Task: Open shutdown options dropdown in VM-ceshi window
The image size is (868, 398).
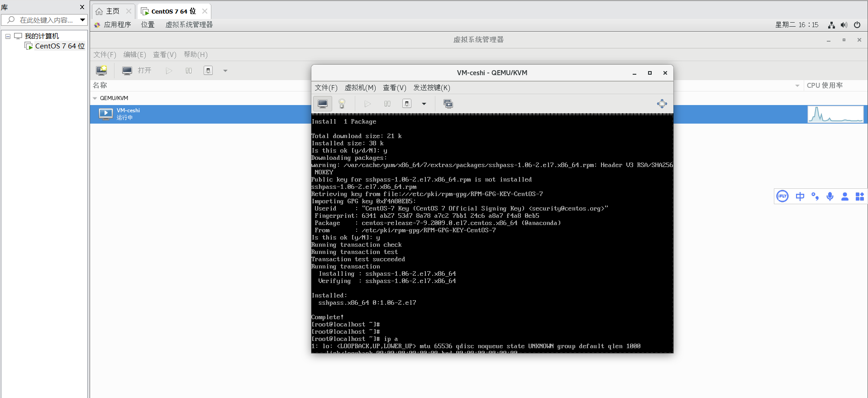Action: coord(424,104)
